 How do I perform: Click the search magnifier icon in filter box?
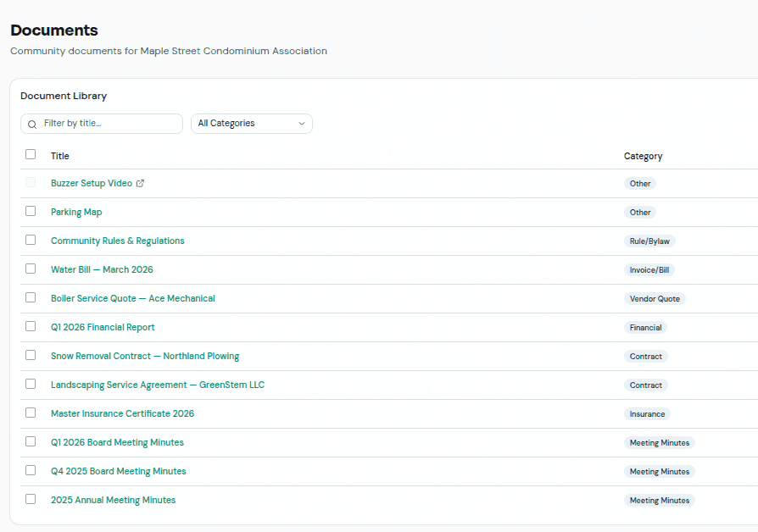tap(32, 125)
